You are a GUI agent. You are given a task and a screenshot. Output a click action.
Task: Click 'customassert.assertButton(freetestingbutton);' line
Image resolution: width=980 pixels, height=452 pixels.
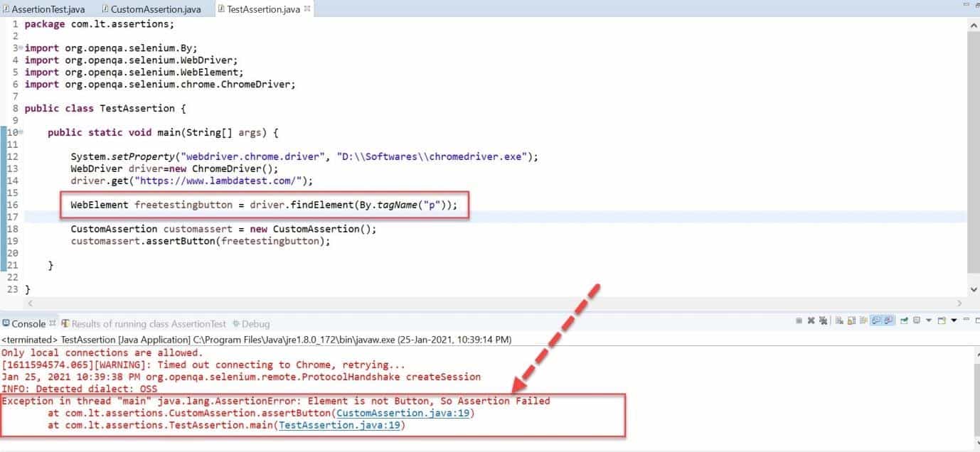(x=201, y=241)
